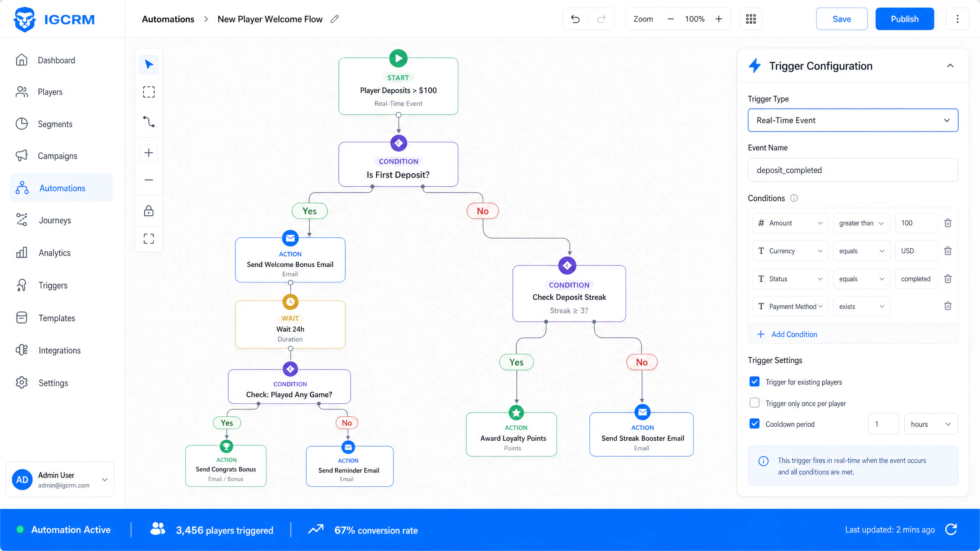Open the Trigger Type dropdown

pos(853,120)
